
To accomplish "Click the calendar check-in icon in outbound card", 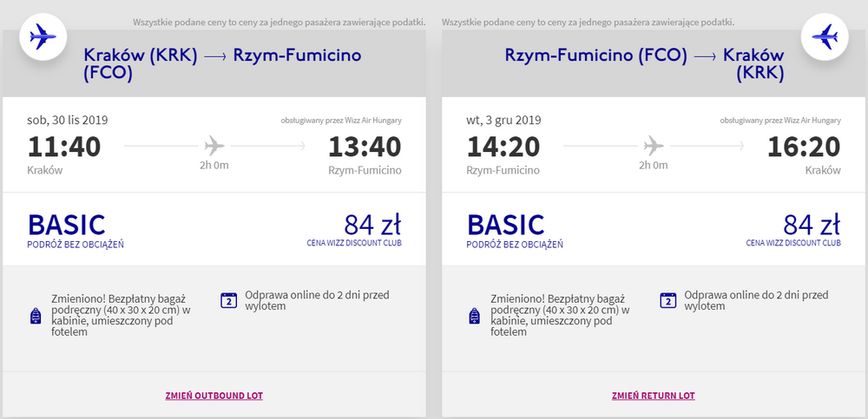I will click(228, 300).
